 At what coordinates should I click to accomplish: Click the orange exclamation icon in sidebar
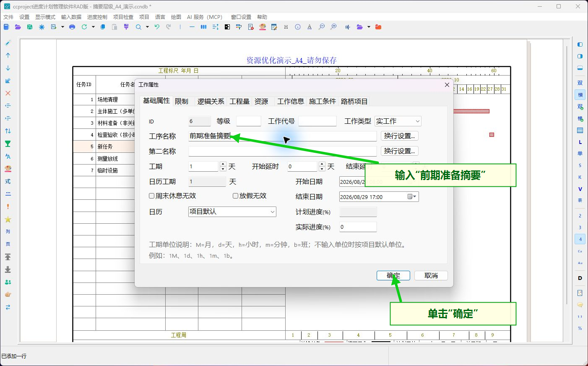(x=8, y=207)
